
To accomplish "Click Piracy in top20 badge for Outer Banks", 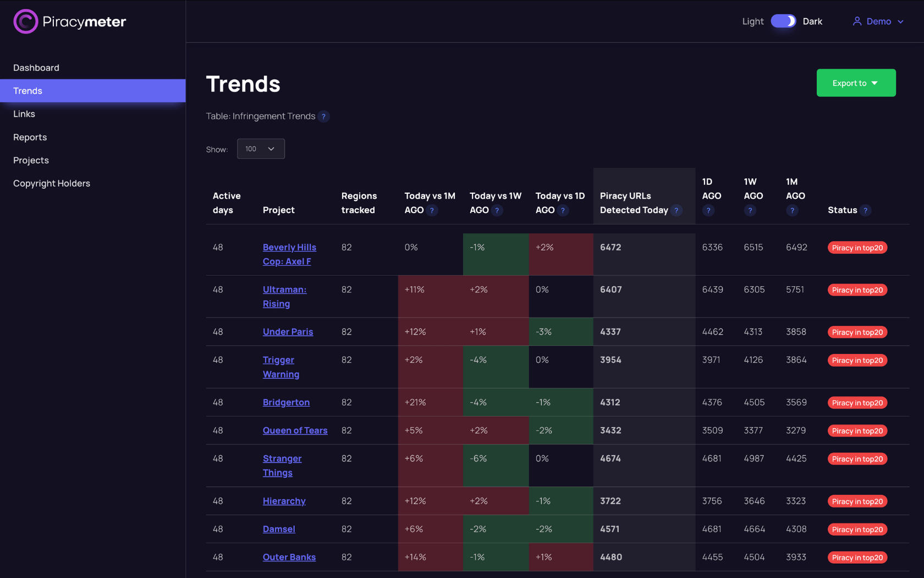I will click(857, 558).
